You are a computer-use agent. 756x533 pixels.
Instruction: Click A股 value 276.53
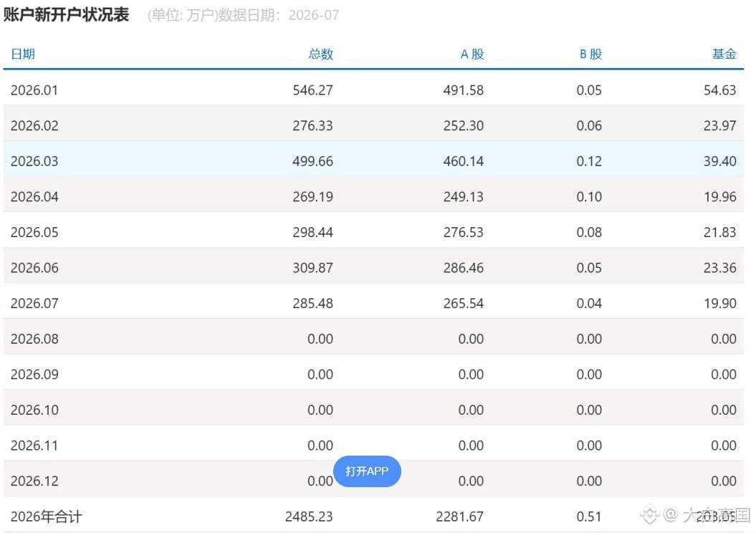pos(464,232)
